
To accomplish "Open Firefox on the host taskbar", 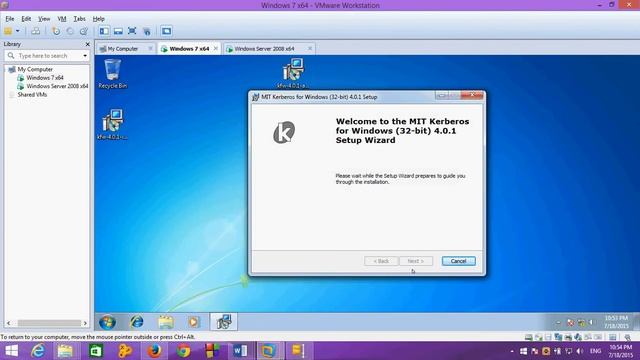I will 154,351.
